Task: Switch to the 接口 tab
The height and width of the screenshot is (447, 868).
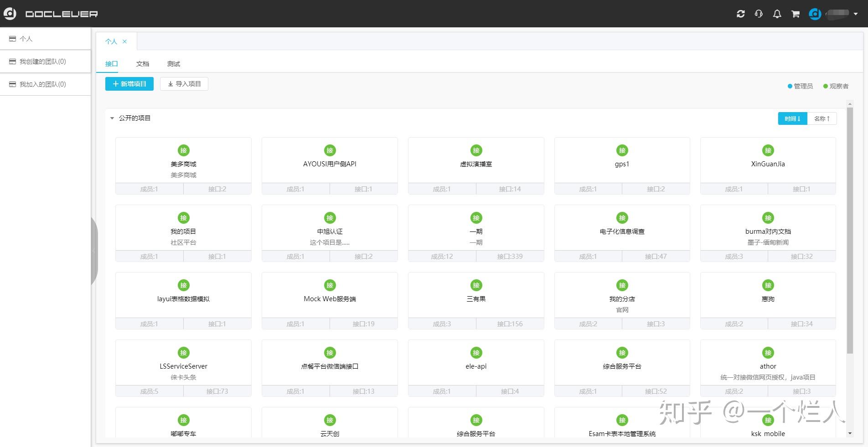Action: click(111, 64)
